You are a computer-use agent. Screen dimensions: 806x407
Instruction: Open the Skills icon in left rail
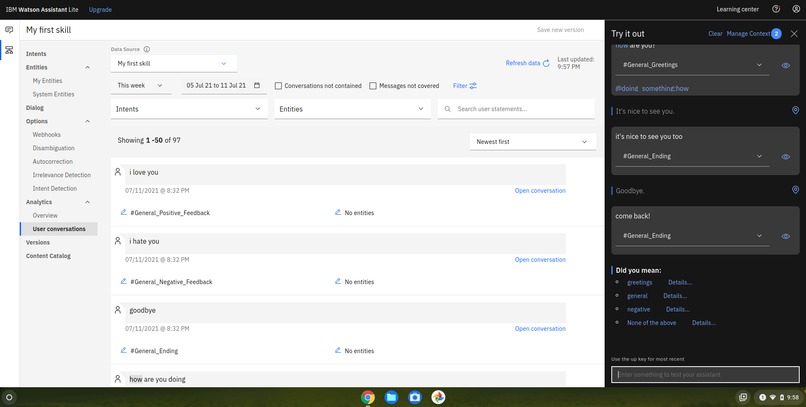[9, 50]
